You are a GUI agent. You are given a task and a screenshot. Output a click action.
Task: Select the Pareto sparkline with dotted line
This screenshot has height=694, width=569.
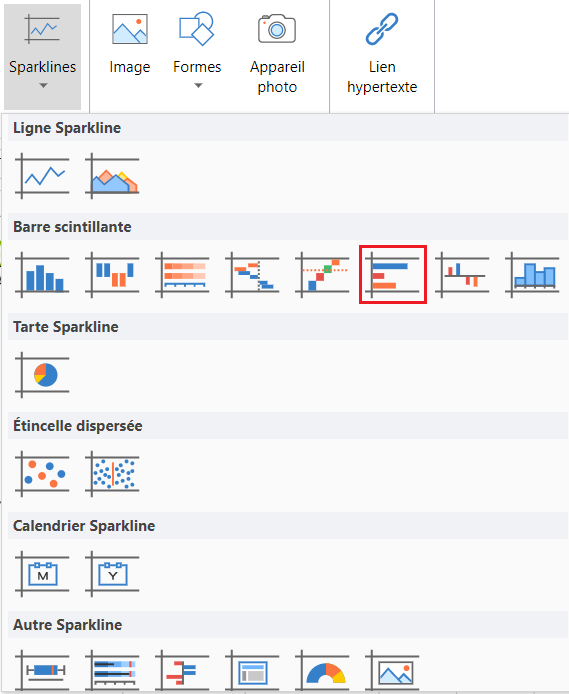323,275
